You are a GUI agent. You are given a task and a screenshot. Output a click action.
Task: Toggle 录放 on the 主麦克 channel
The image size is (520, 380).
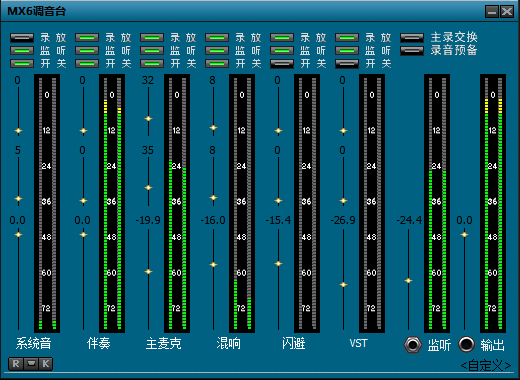tap(152, 38)
